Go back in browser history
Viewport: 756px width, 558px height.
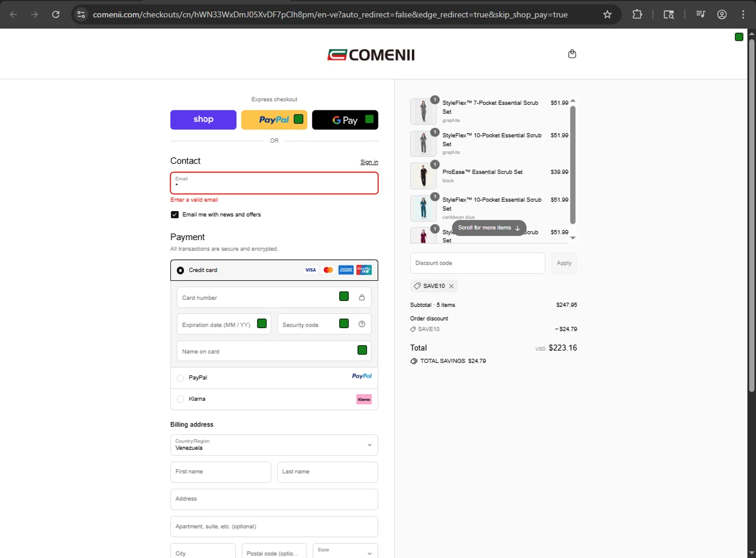pos(14,15)
